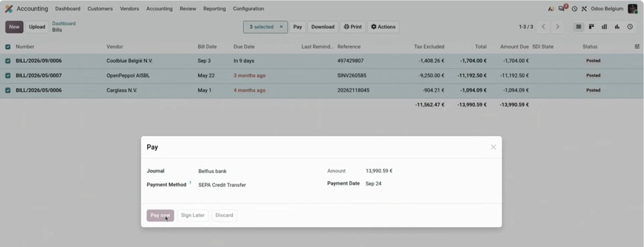Sort by the Status column header
The width and height of the screenshot is (644, 247).
click(590, 47)
